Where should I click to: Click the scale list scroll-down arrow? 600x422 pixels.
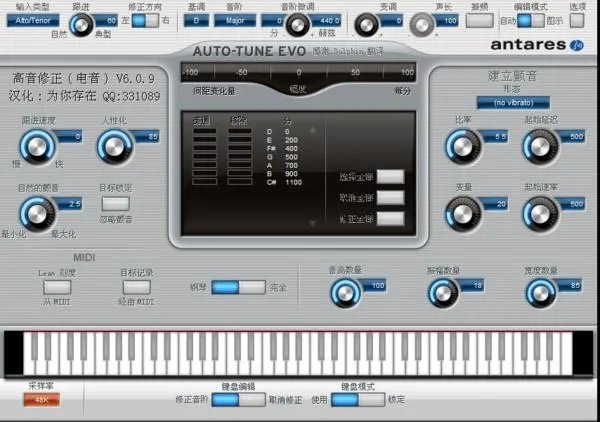click(313, 223)
